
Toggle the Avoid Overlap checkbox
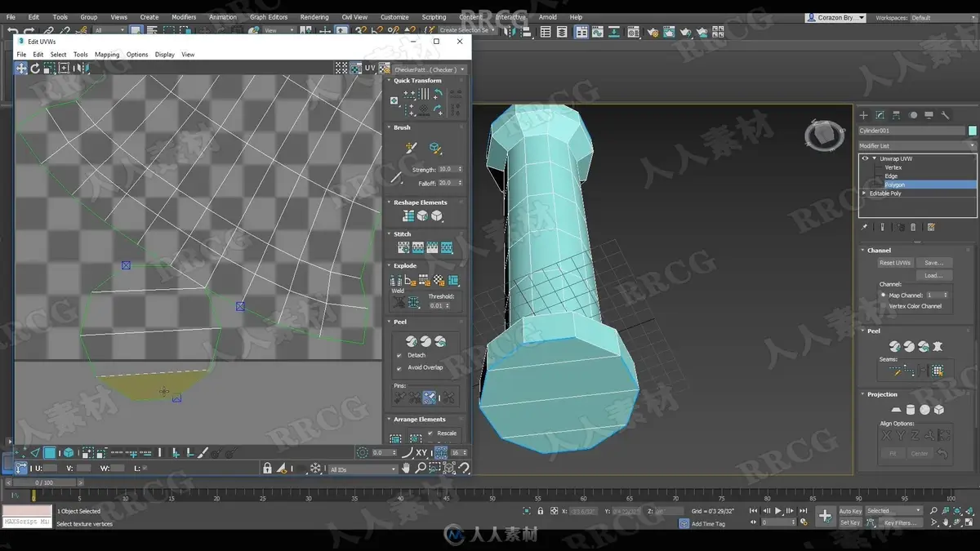[x=399, y=367]
